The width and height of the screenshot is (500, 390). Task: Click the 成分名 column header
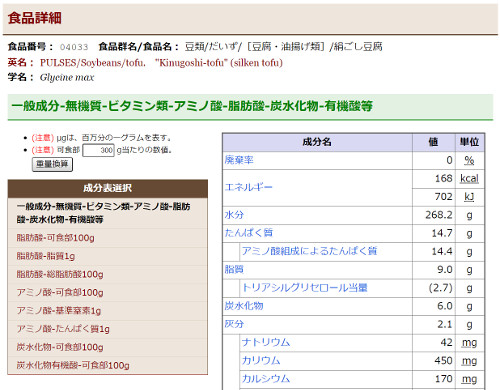click(317, 142)
